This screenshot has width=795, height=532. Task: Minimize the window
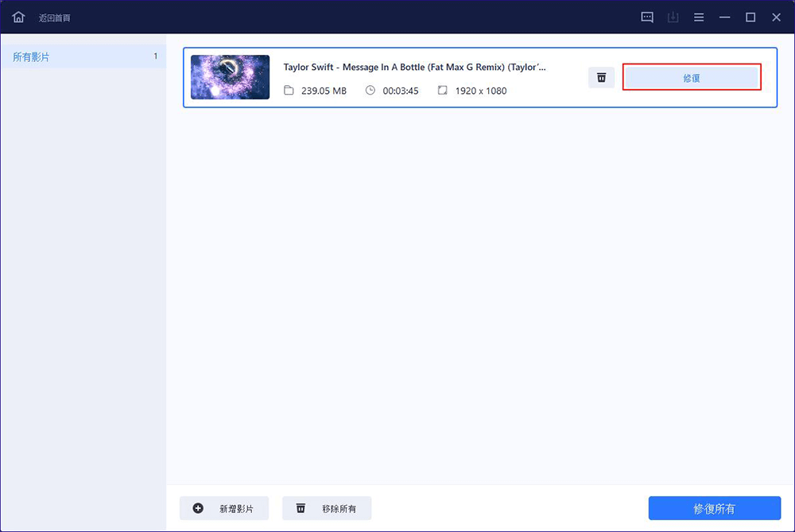coord(724,17)
